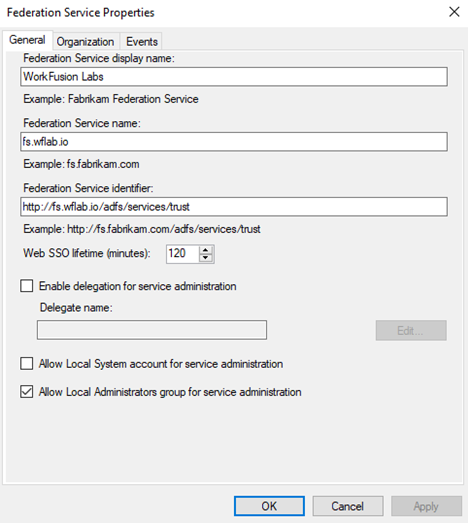Click the Federation Service identifier field
The image size is (468, 523).
click(234, 207)
